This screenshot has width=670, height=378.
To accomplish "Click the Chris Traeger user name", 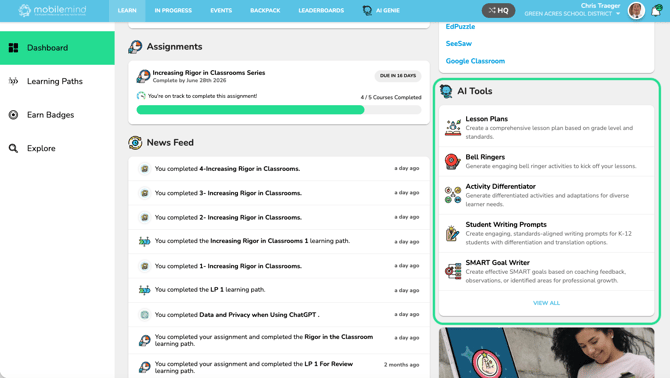I will 600,6.
